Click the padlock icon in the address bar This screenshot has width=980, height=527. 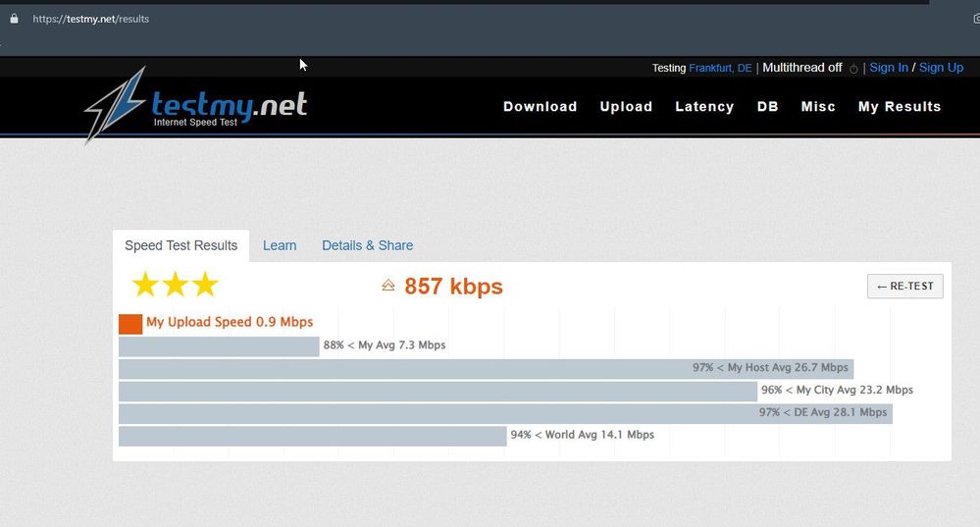click(14, 19)
